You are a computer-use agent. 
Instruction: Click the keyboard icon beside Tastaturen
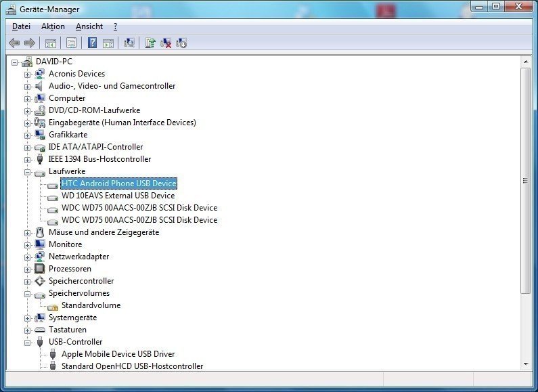(x=40, y=330)
